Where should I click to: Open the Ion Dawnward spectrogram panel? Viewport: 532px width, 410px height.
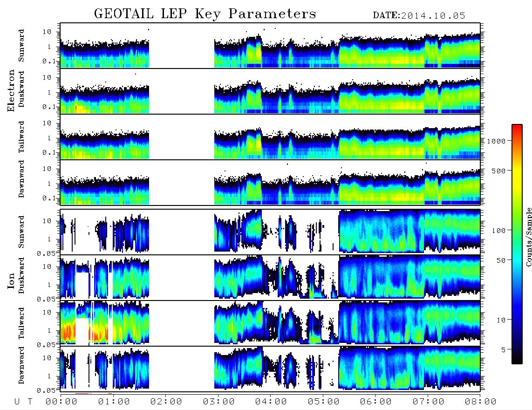(270, 369)
